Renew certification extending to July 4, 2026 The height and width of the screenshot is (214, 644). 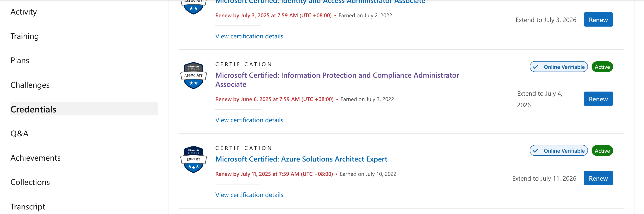click(x=598, y=99)
